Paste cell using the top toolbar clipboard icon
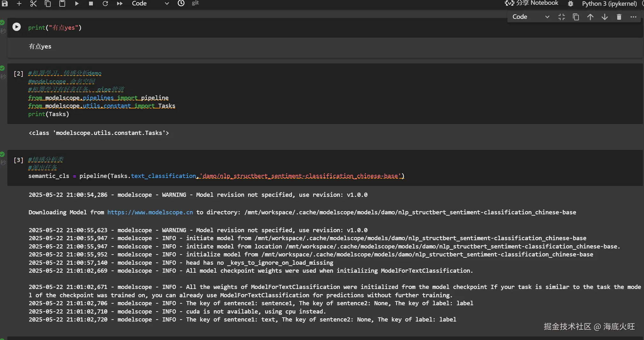Screen dimensions: 644x340 [62, 4]
